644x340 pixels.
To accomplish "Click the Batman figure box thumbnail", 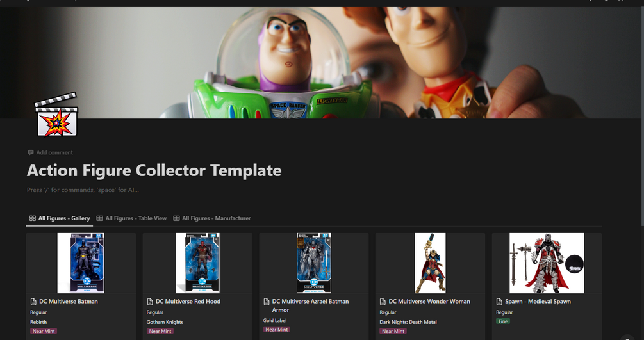I will 81,263.
